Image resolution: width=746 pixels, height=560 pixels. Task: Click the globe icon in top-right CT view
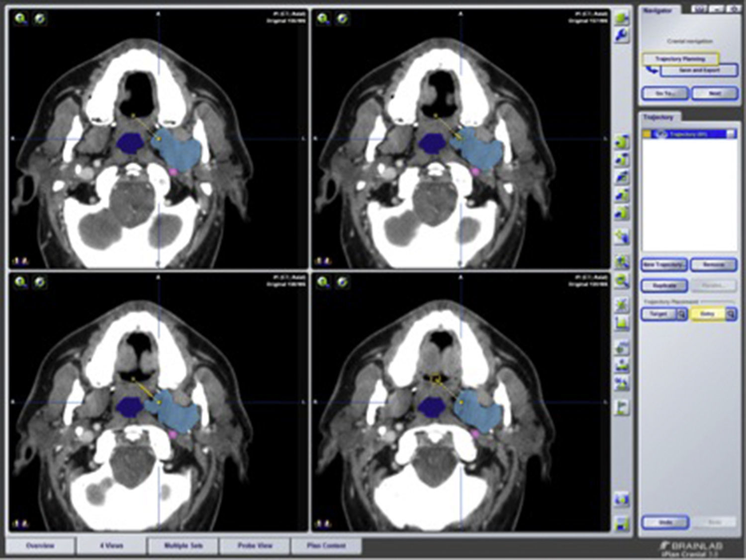[x=342, y=19]
